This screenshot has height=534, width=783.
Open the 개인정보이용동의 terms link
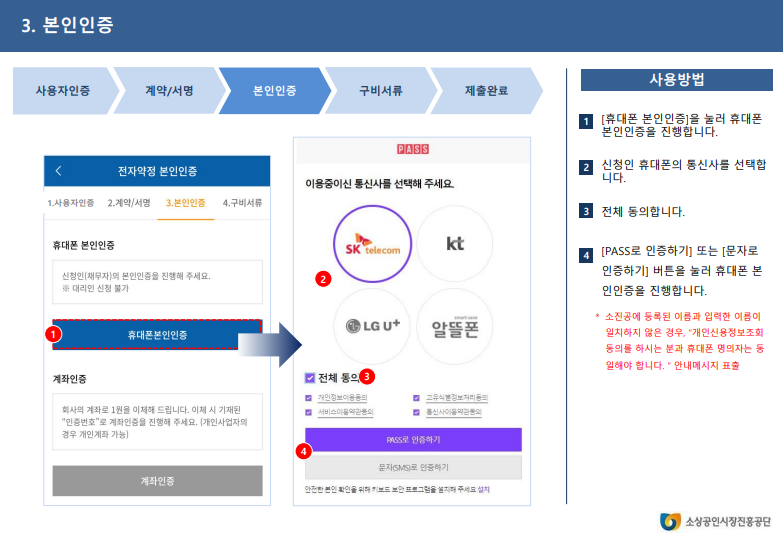pyautogui.click(x=343, y=398)
